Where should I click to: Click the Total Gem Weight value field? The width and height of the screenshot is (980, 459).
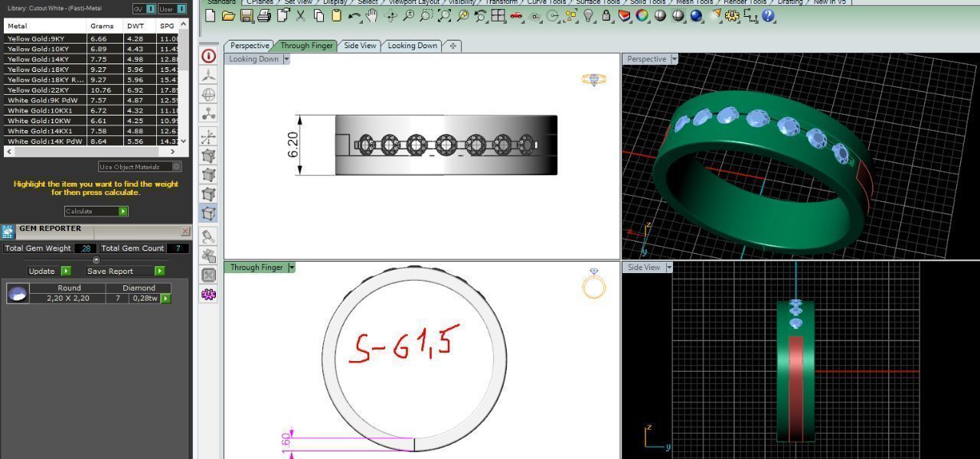(85, 248)
